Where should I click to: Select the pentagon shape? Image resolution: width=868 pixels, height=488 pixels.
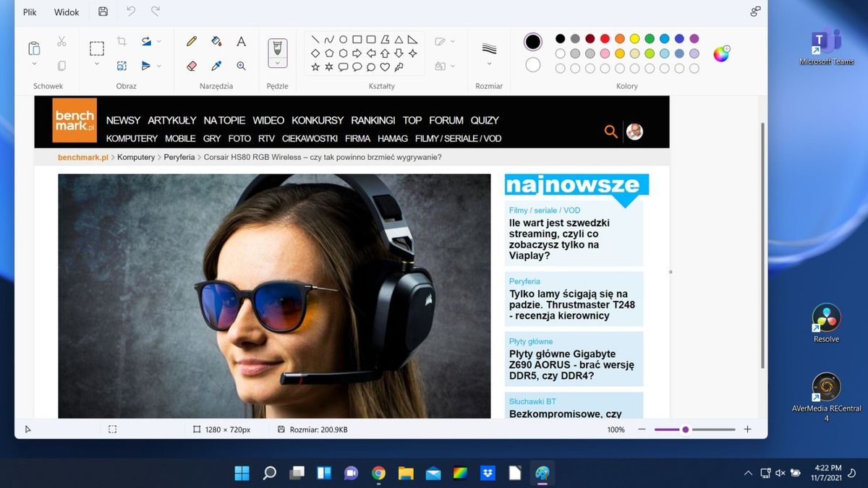click(x=329, y=53)
